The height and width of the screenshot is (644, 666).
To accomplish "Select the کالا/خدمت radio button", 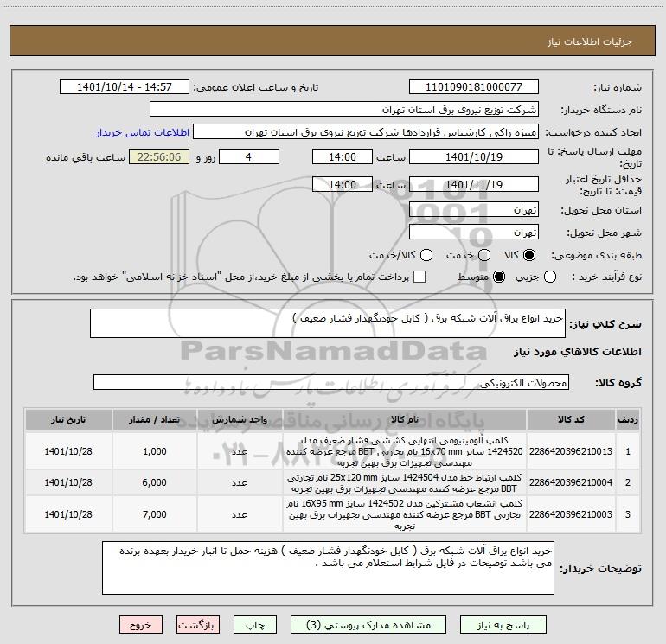I will [426, 255].
